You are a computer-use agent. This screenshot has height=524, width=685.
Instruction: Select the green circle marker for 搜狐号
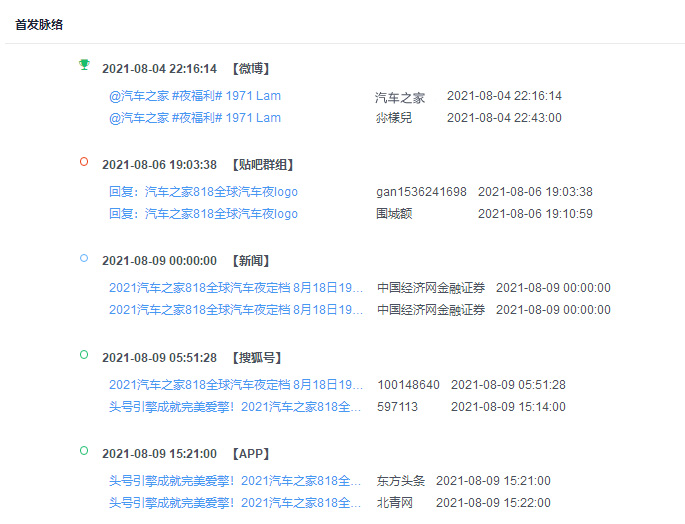[x=84, y=354]
